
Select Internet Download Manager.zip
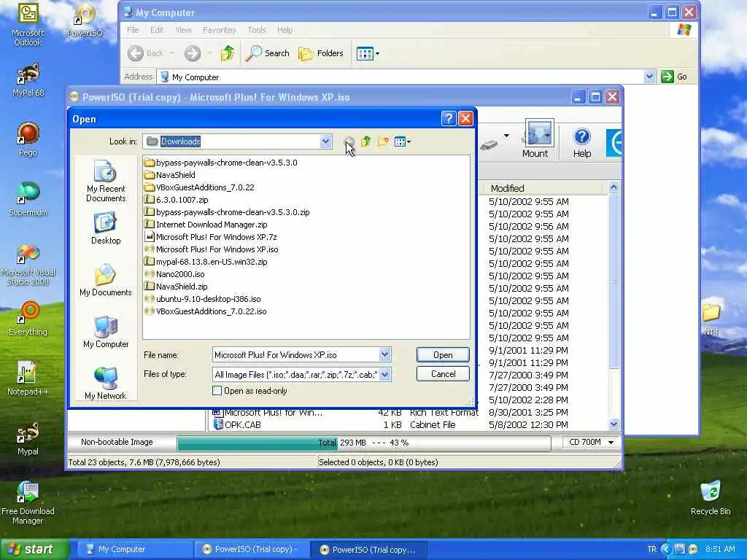(206, 225)
